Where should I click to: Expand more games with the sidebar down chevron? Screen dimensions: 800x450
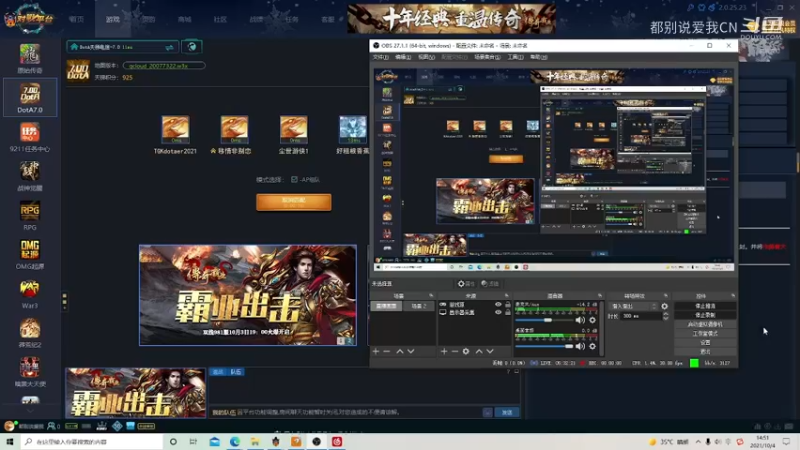30,411
